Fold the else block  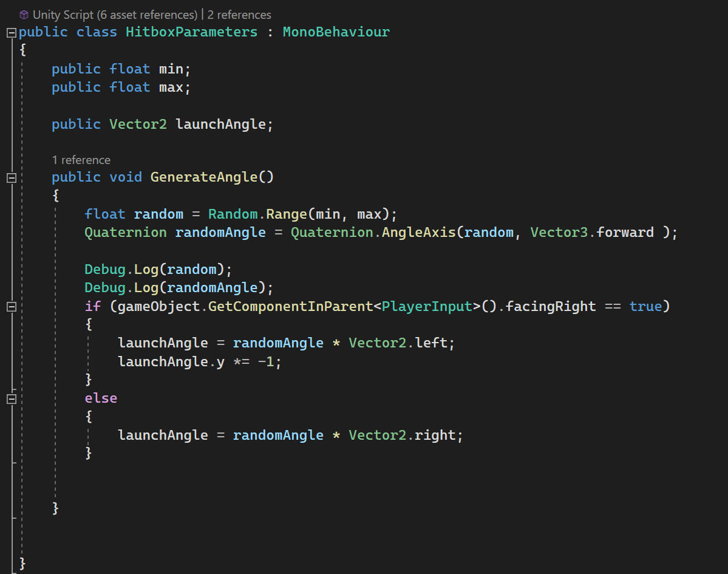coord(11,399)
